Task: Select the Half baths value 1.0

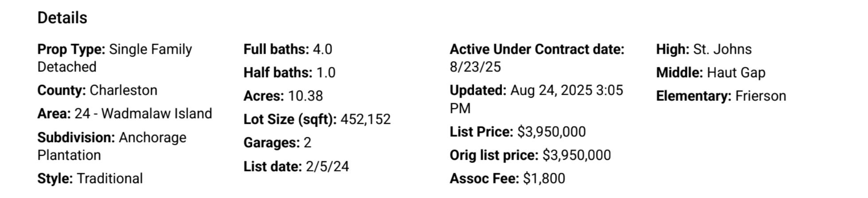Action: pyautogui.click(x=326, y=73)
